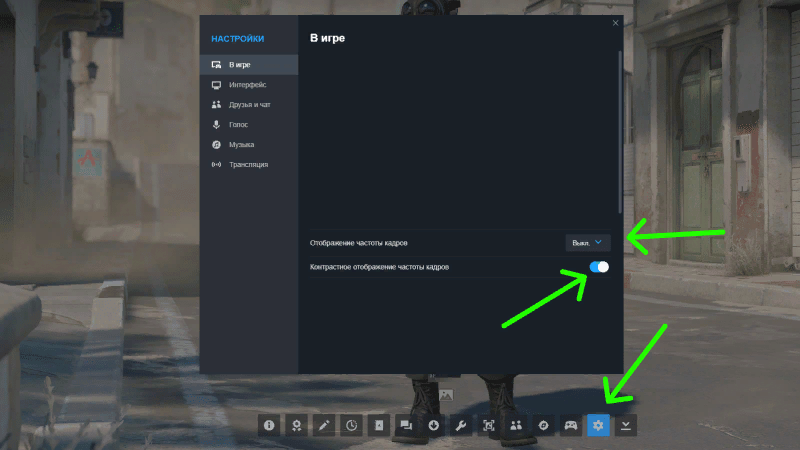Toggle Контрастное отображение частоты кадров switch
The width and height of the screenshot is (800, 450).
[599, 267]
